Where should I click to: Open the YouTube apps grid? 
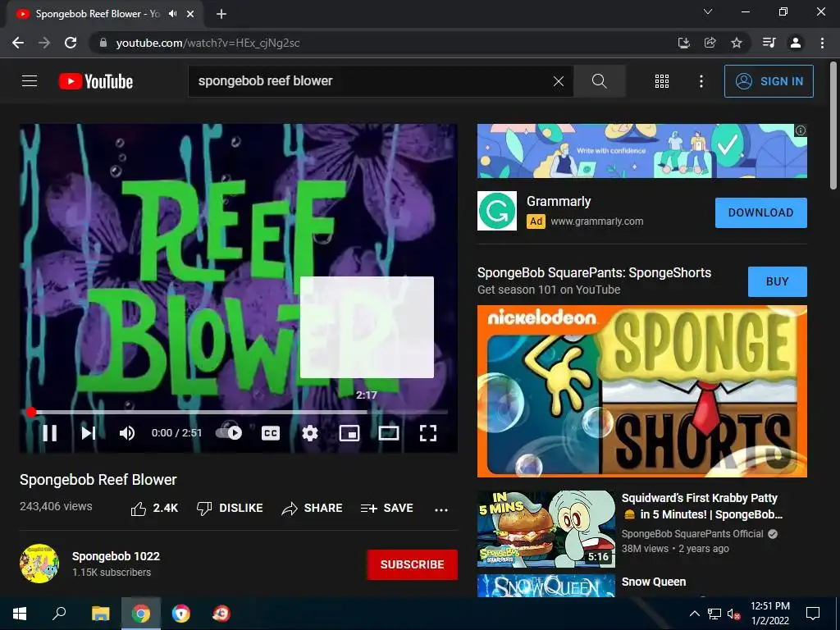pyautogui.click(x=662, y=81)
